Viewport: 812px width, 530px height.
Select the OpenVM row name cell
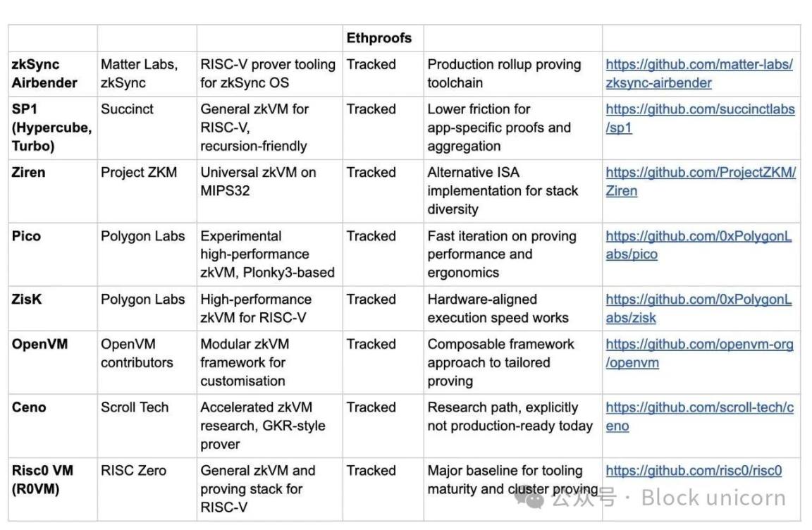point(40,345)
